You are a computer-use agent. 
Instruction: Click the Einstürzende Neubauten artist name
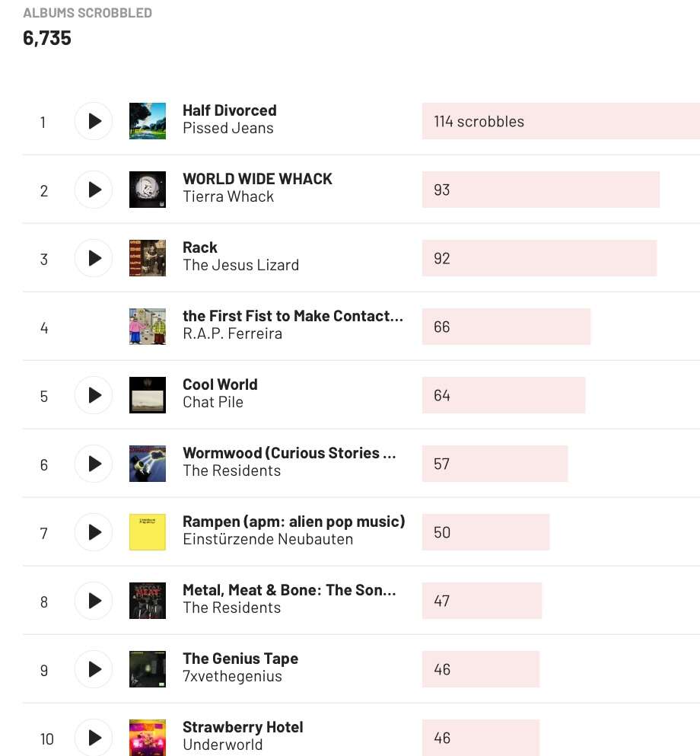[268, 540]
